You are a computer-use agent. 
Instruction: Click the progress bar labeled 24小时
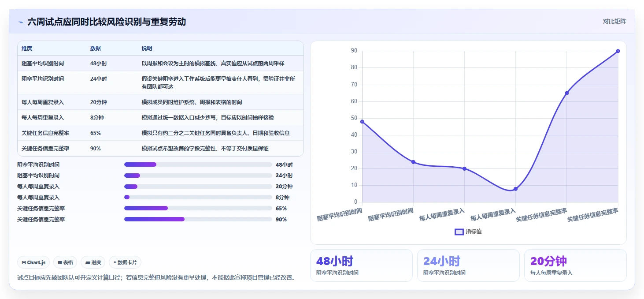tap(198, 176)
